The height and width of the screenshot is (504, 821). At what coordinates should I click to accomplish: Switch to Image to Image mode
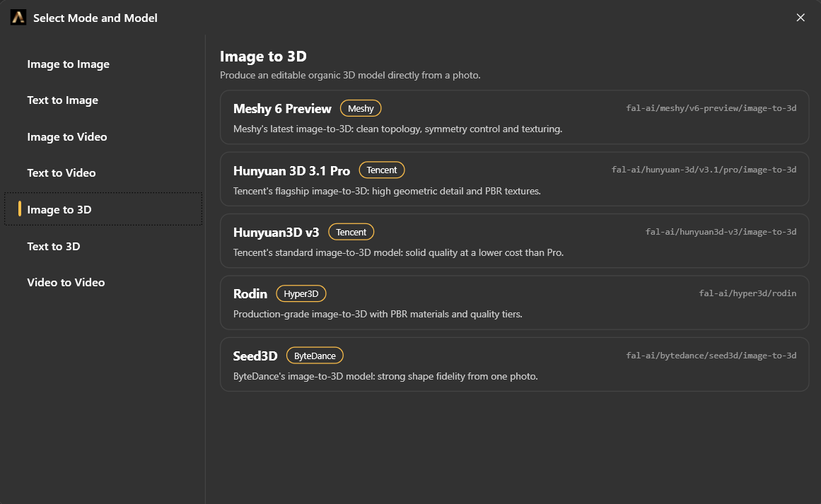[x=103, y=64]
